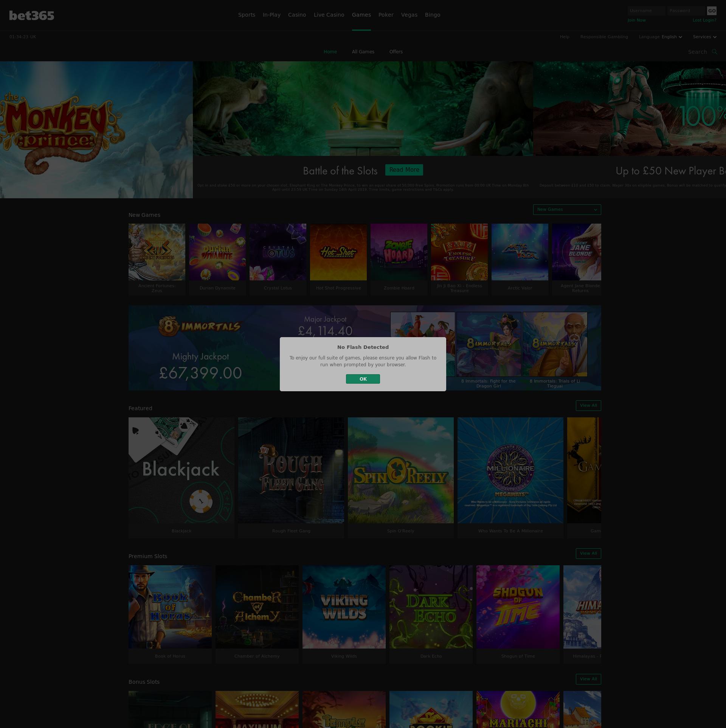Open the Temple bonus slot thumbnail
726x728 pixels.
coord(344,709)
